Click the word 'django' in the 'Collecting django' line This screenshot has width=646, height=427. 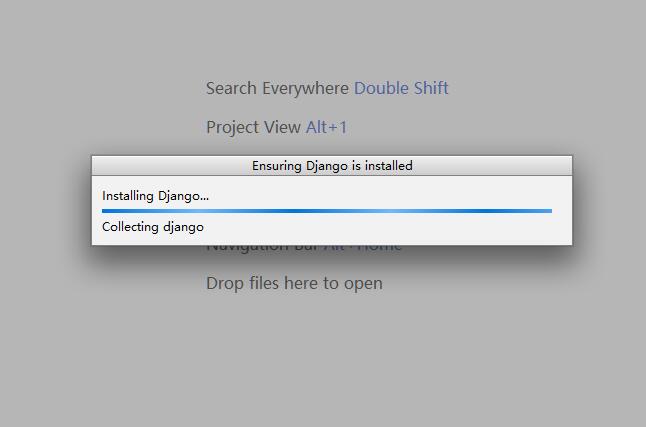[x=183, y=227]
